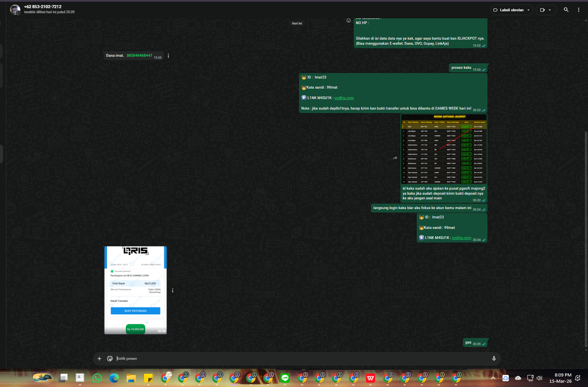Screen dimensions: 588x387
Task: Open the ROOM AKTIVASI JACKPOT table image
Action: click(x=444, y=149)
